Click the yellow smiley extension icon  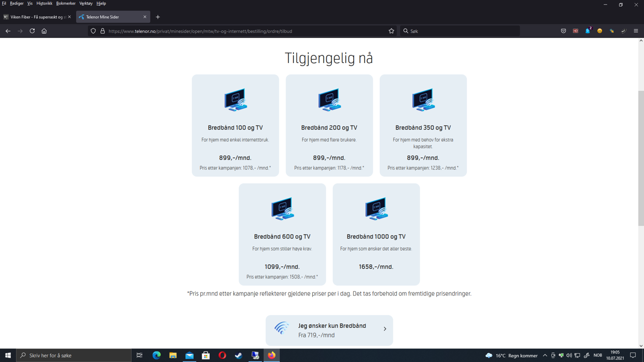click(599, 31)
